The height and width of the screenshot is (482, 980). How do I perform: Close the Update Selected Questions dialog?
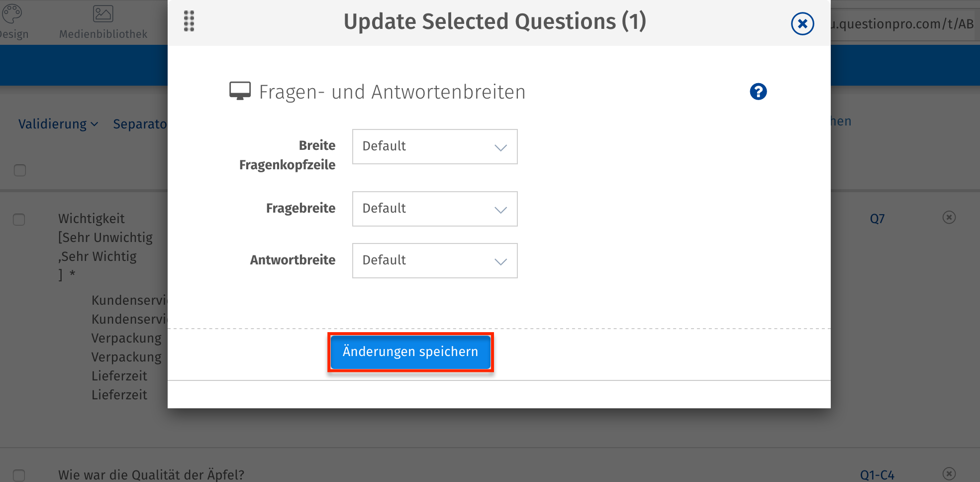[802, 23]
